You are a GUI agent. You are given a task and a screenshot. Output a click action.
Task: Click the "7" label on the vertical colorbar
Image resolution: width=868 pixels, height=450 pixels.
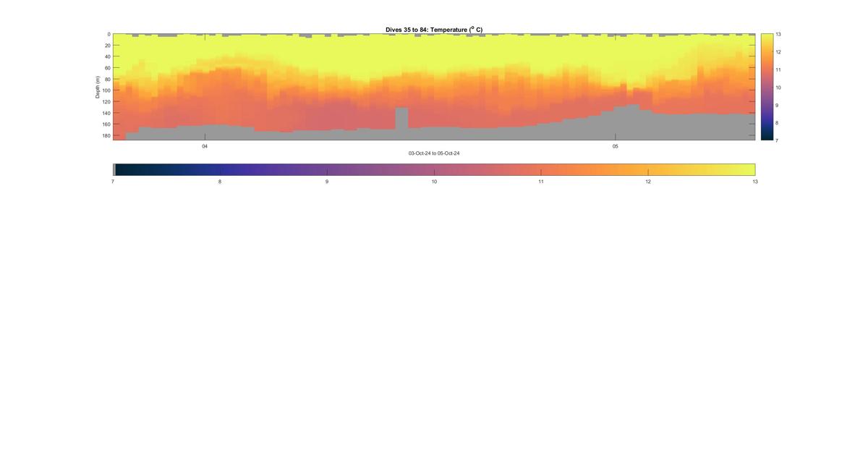(x=778, y=140)
